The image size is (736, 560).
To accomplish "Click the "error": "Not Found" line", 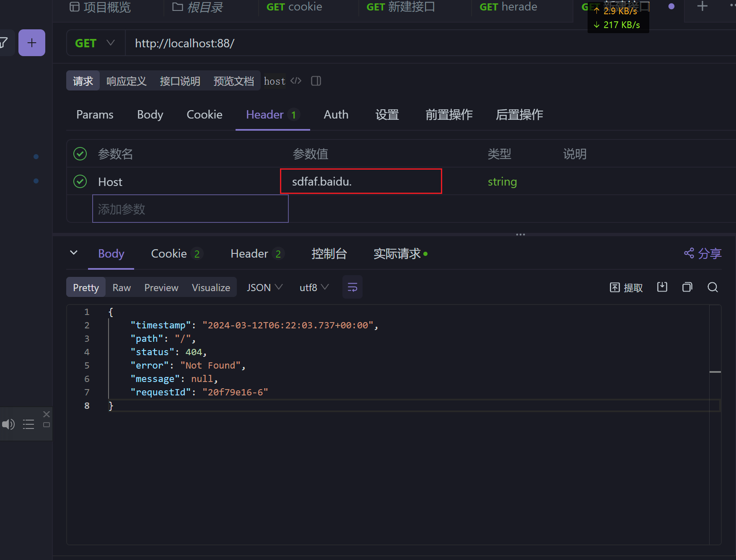I will pyautogui.click(x=188, y=365).
